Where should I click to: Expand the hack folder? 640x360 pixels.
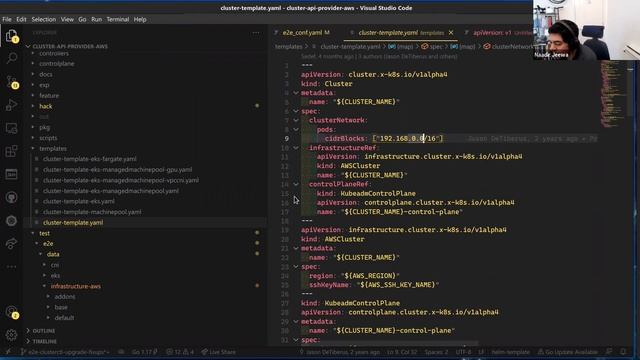pos(46,106)
